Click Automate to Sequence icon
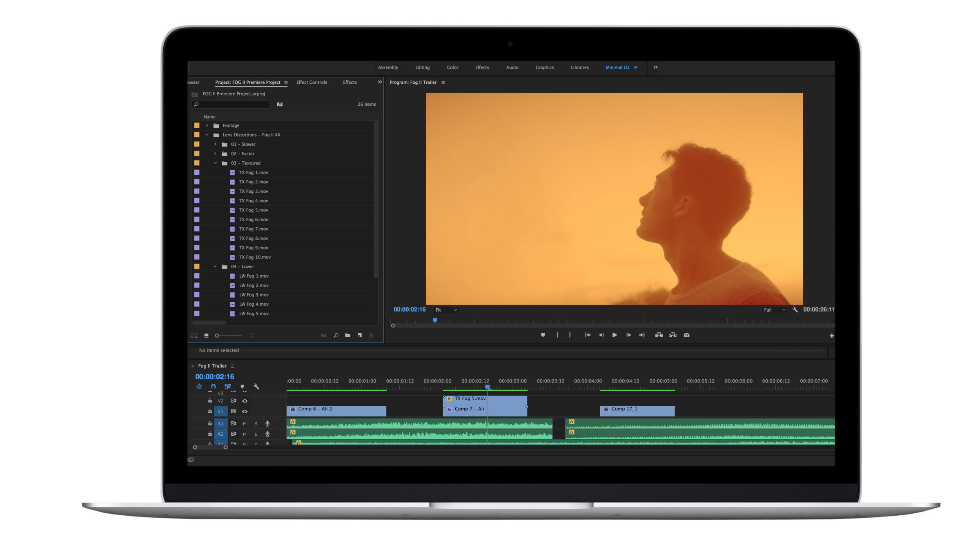This screenshot has width=980, height=541. click(x=324, y=336)
